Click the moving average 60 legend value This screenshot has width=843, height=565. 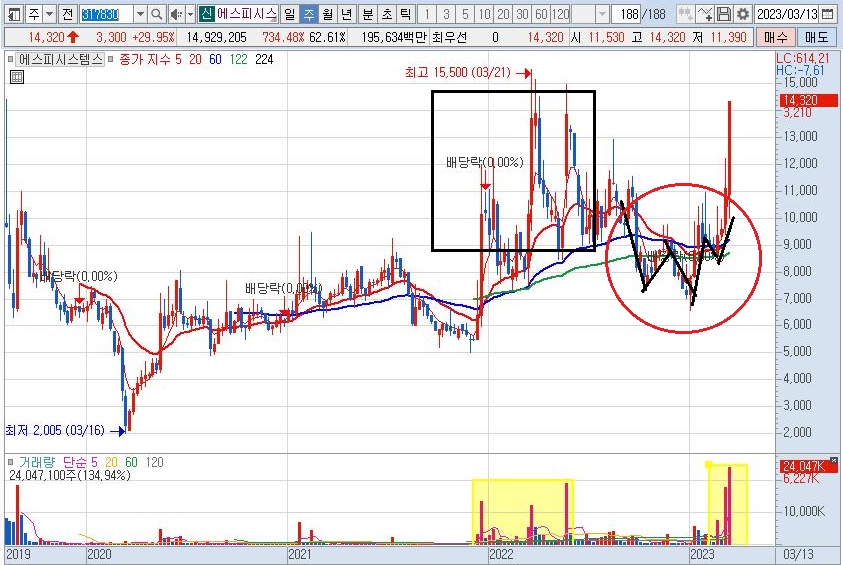215,59
